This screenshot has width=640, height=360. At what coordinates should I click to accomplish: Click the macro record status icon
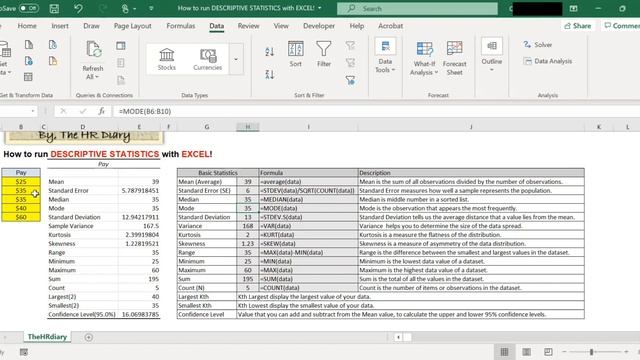(24, 352)
